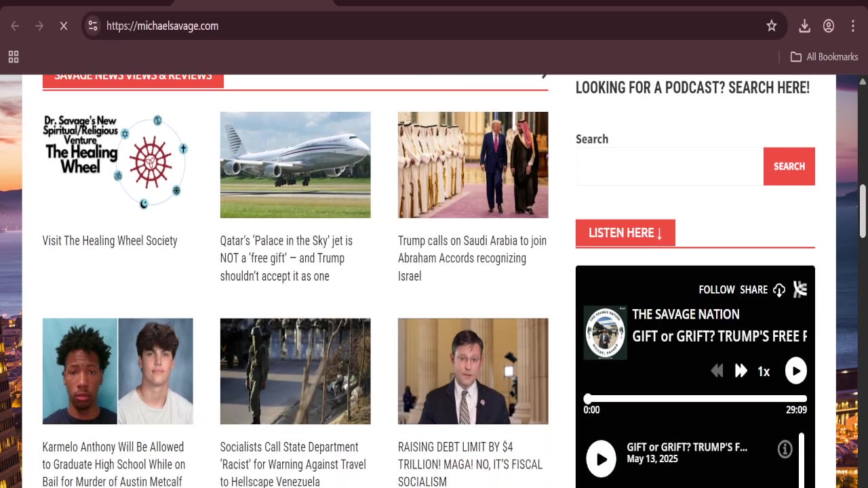Click LOOKING FOR A PODCAST heading
Screen dimensions: 868x488
(692, 87)
